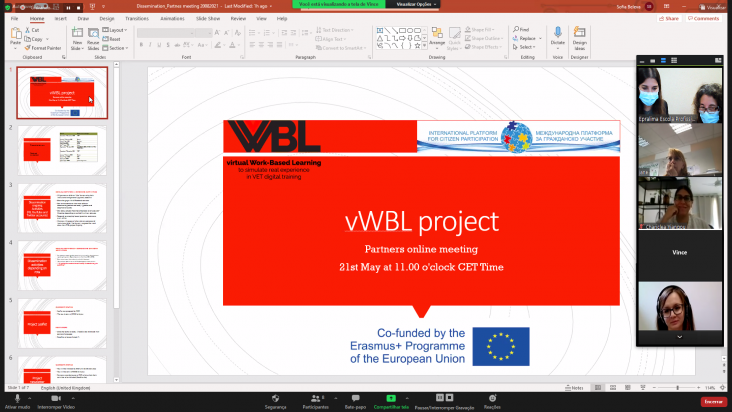Stop camera with Interromper Vídeo
Screen dimensions: 732x412
56,401
